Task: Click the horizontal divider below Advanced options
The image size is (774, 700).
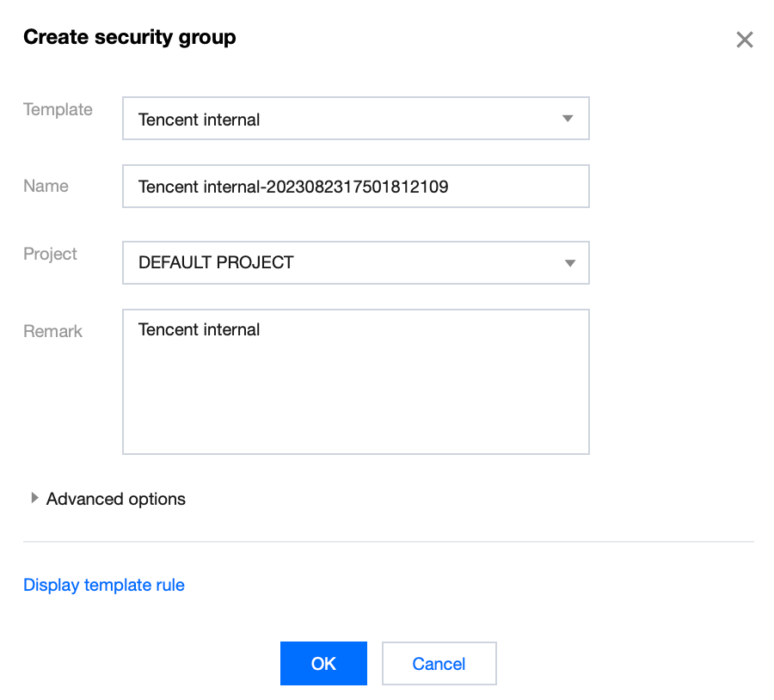Action: 388,542
